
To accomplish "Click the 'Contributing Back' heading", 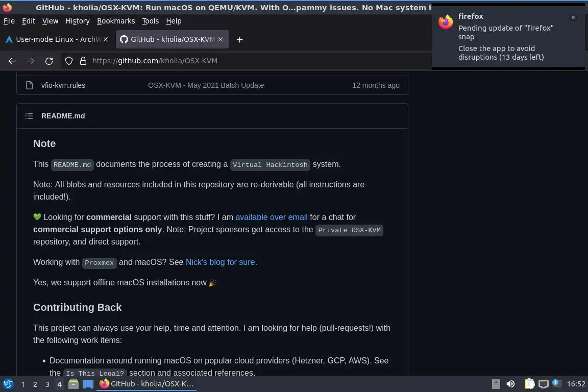I will tap(77, 308).
